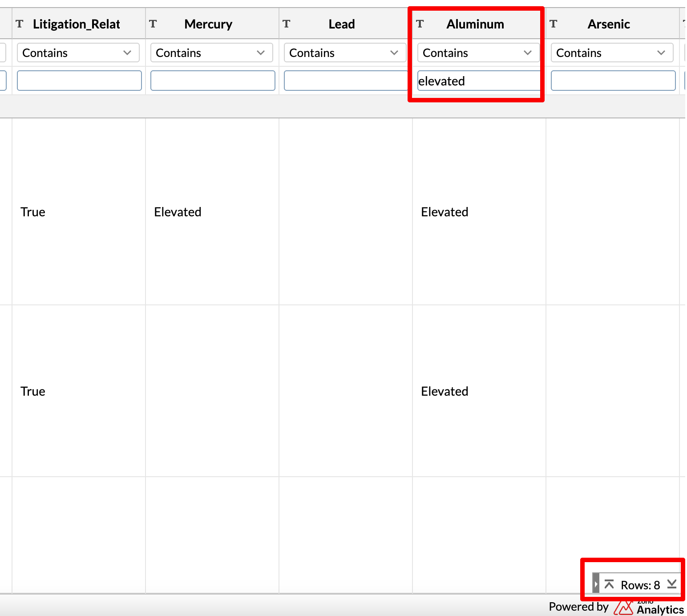Click the 'Powered by' footer text
This screenshot has height=616, width=687.
(x=578, y=607)
